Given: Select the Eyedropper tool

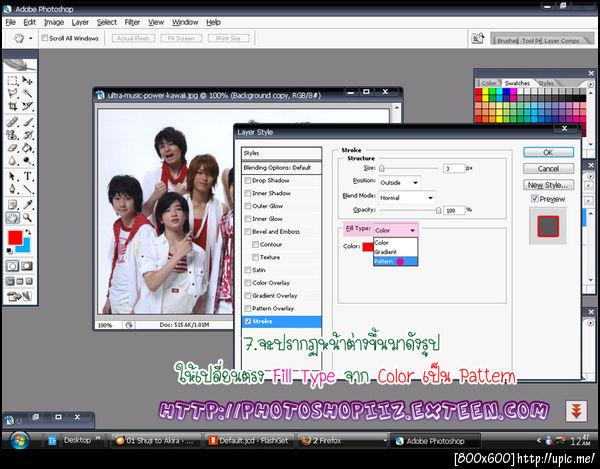Looking at the screenshot, I should 27,205.
